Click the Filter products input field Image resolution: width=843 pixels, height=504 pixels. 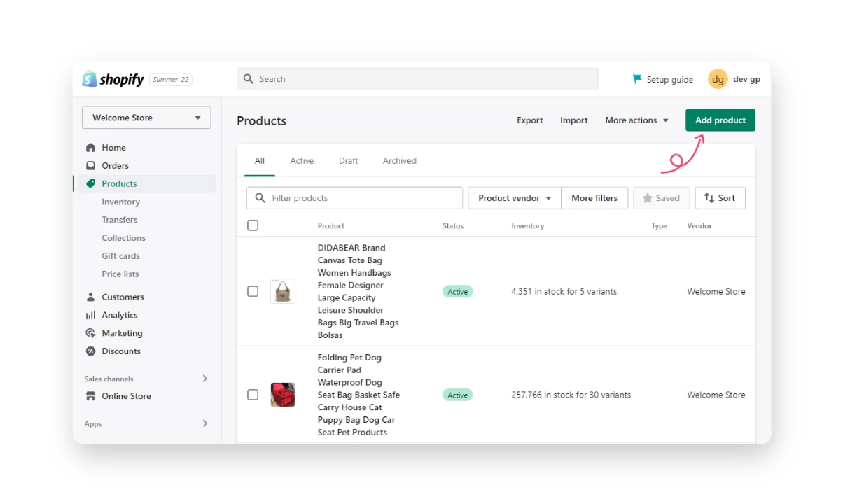click(354, 198)
